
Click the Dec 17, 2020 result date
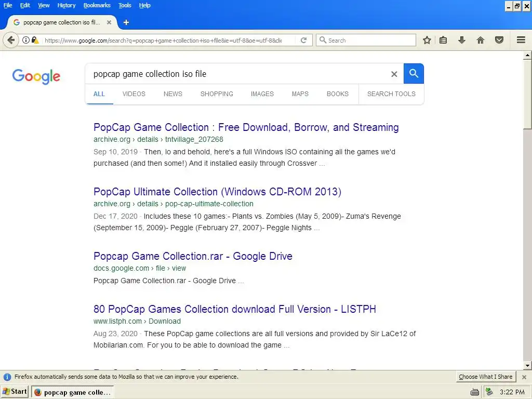[115, 217]
